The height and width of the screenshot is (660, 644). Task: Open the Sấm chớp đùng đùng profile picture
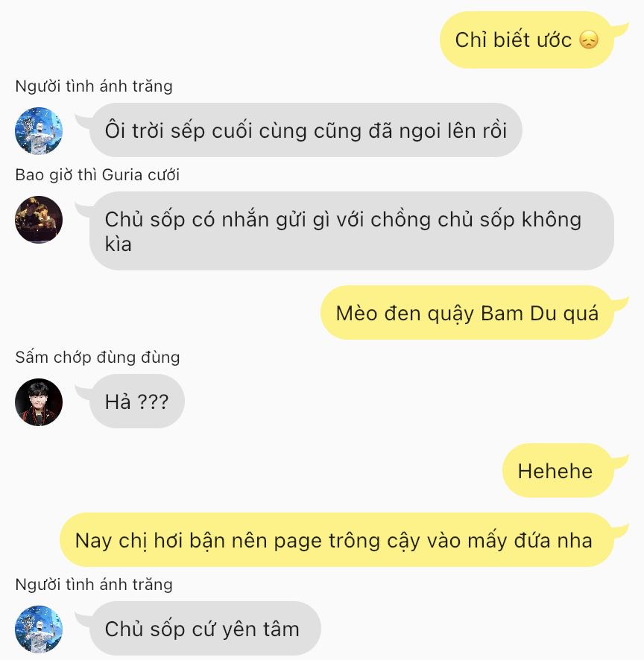pyautogui.click(x=39, y=402)
